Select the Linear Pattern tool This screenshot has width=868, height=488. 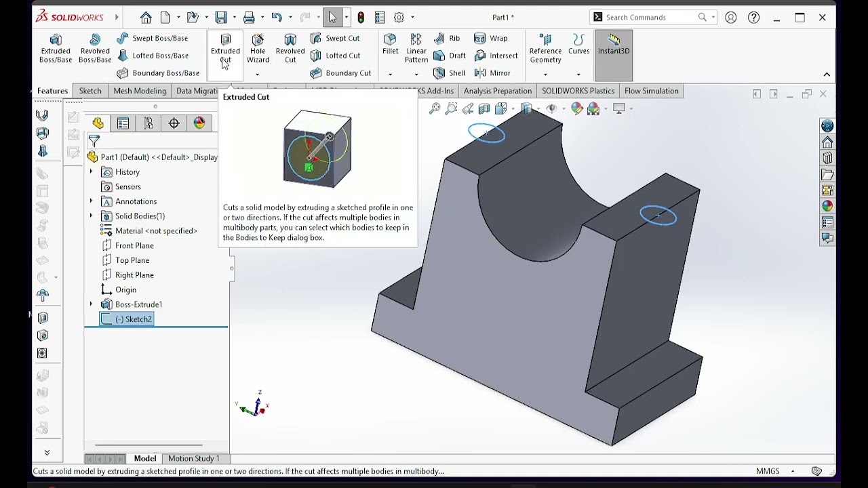(416, 49)
